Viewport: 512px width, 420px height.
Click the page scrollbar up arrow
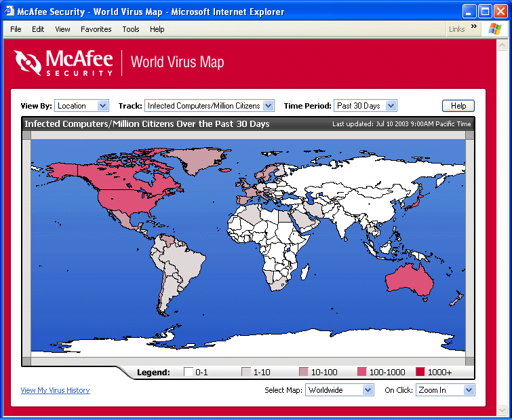(502, 45)
